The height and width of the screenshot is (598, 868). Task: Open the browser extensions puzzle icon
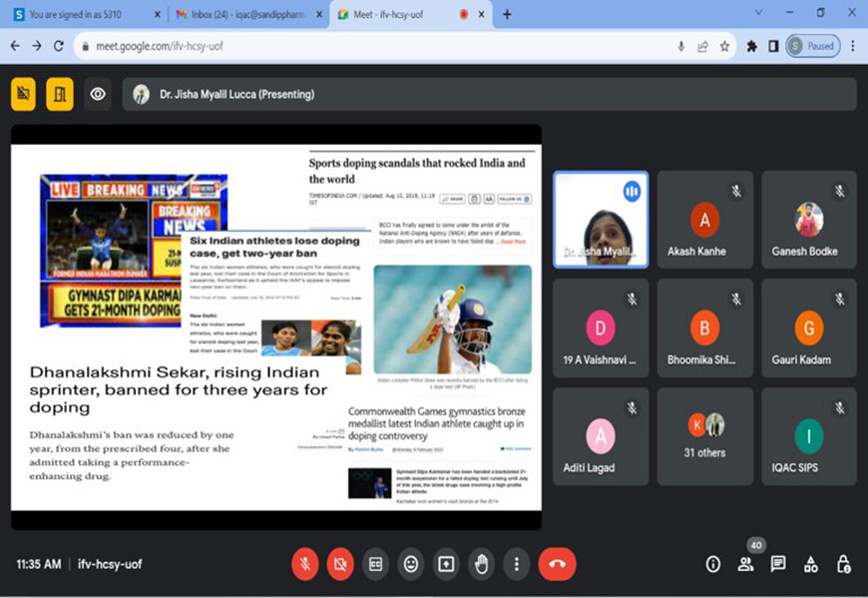coord(751,46)
